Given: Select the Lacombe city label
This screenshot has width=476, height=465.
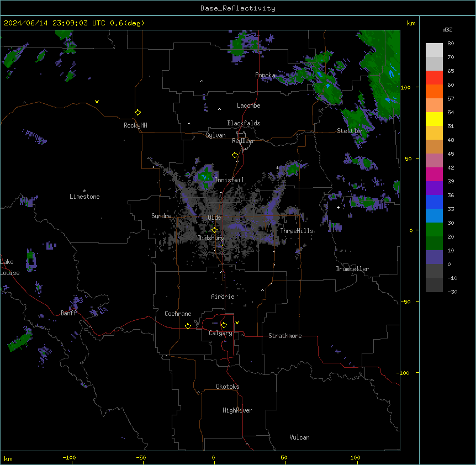Looking at the screenshot, I should 248,105.
